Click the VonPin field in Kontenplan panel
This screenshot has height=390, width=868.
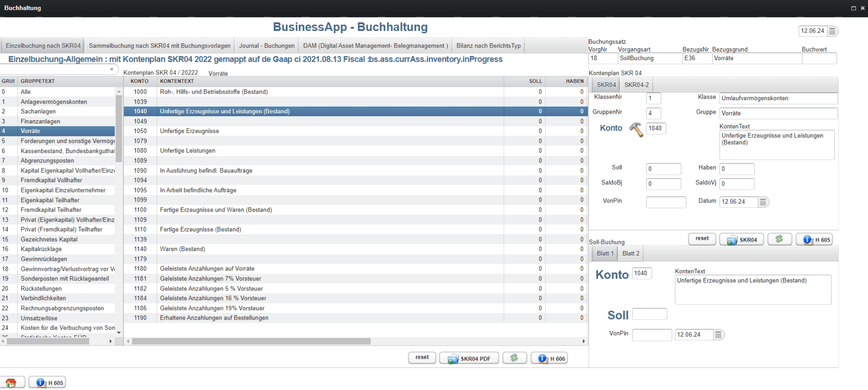tap(666, 203)
